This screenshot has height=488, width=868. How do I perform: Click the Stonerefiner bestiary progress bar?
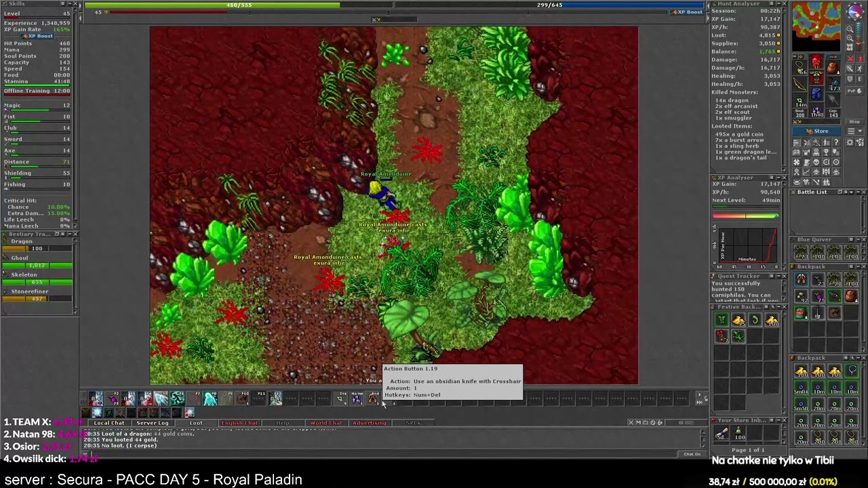coord(37,299)
